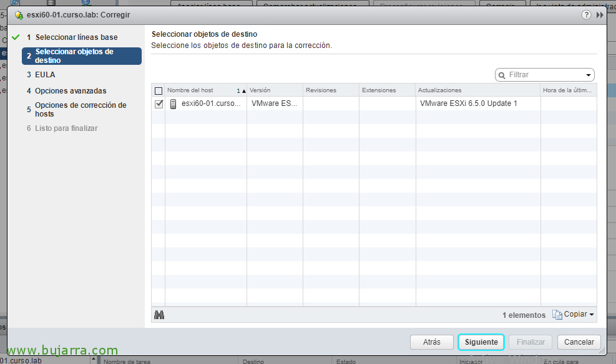616x364 pixels.
Task: Open the Filtrar dropdown arrow
Action: point(589,75)
